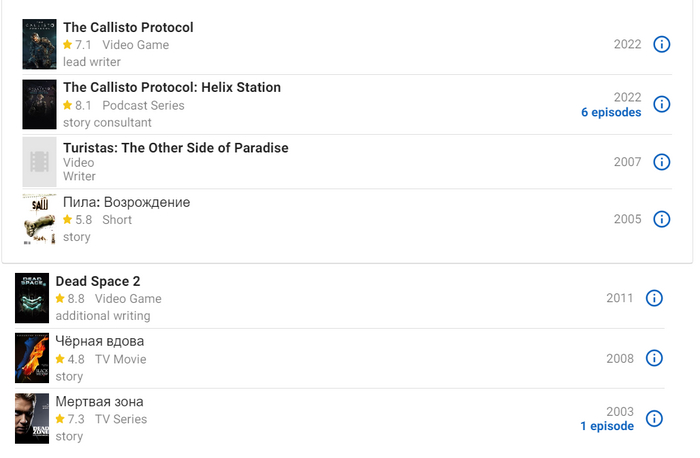Click info icon for Чёрная вдова
This screenshot has width=700, height=458.
654,358
